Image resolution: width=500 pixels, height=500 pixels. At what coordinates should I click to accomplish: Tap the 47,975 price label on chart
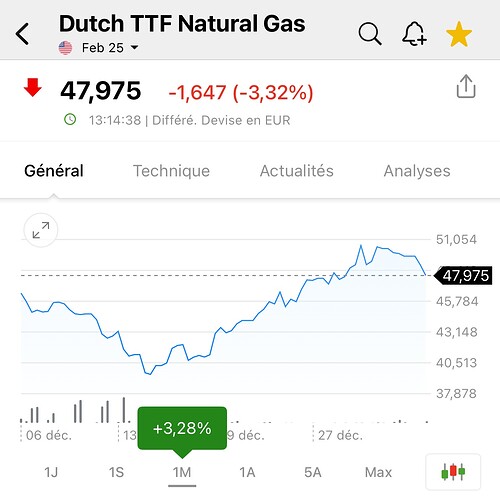click(x=464, y=276)
